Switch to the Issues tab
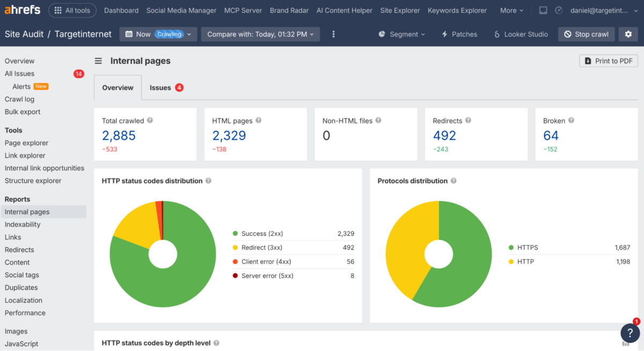644x351 pixels. pyautogui.click(x=166, y=87)
